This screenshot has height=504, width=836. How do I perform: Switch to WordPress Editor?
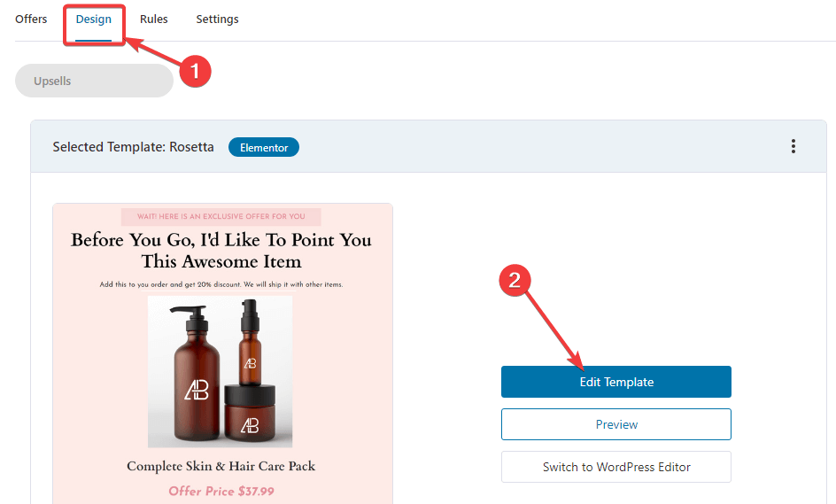[615, 467]
